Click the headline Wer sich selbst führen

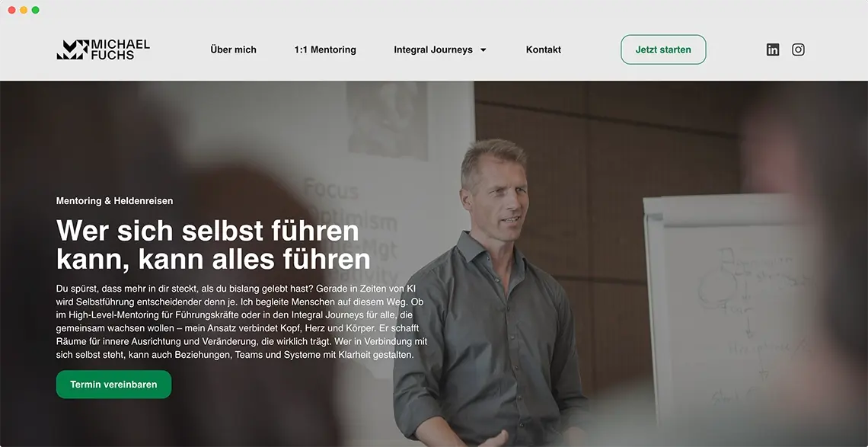208,231
